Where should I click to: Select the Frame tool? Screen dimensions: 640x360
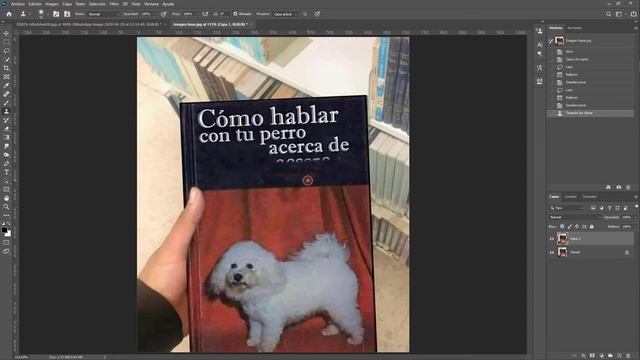click(x=6, y=77)
